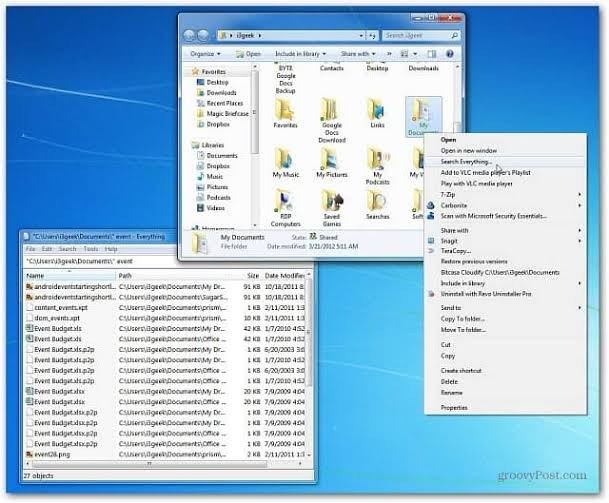Sort Everything results by Size column
The image size is (609, 503).
pyautogui.click(x=252, y=276)
